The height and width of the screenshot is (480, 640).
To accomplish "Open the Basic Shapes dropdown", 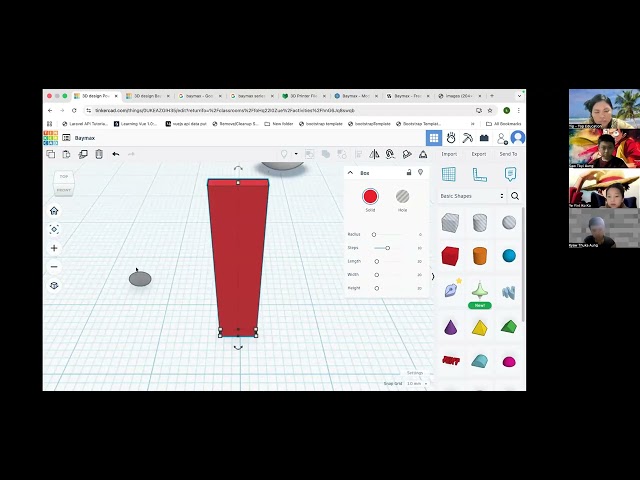I will (472, 196).
